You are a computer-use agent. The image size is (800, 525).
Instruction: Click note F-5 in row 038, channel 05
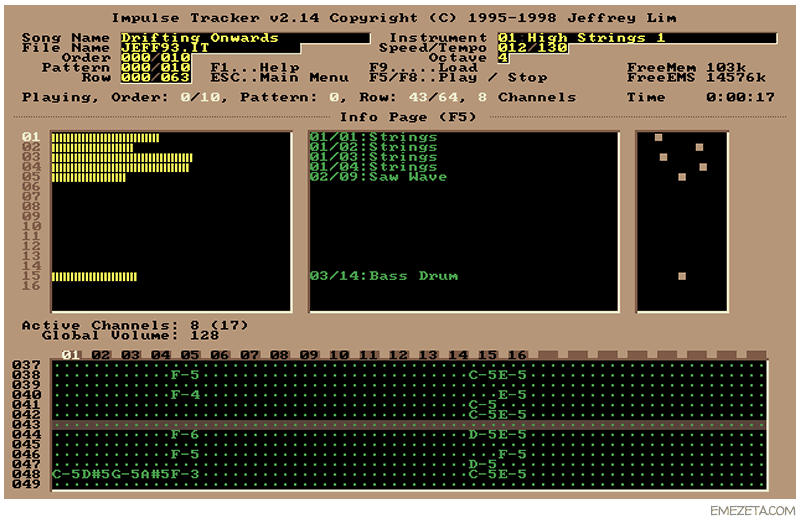[x=185, y=375]
